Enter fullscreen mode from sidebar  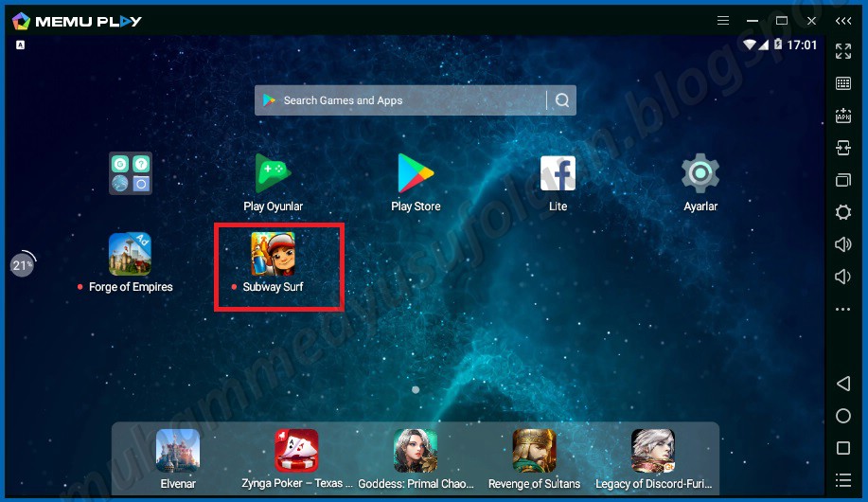pyautogui.click(x=843, y=51)
